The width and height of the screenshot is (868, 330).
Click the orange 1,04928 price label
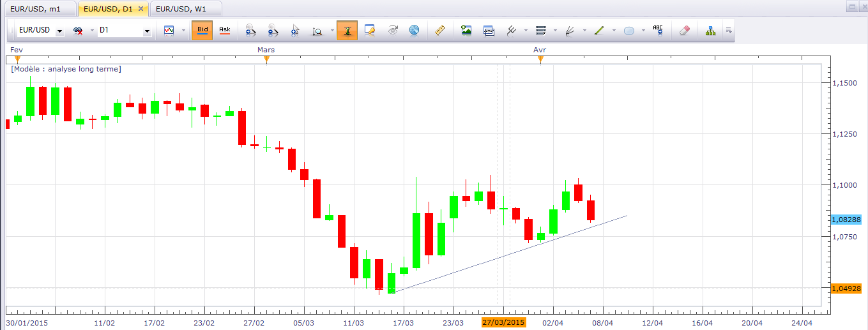[846, 288]
